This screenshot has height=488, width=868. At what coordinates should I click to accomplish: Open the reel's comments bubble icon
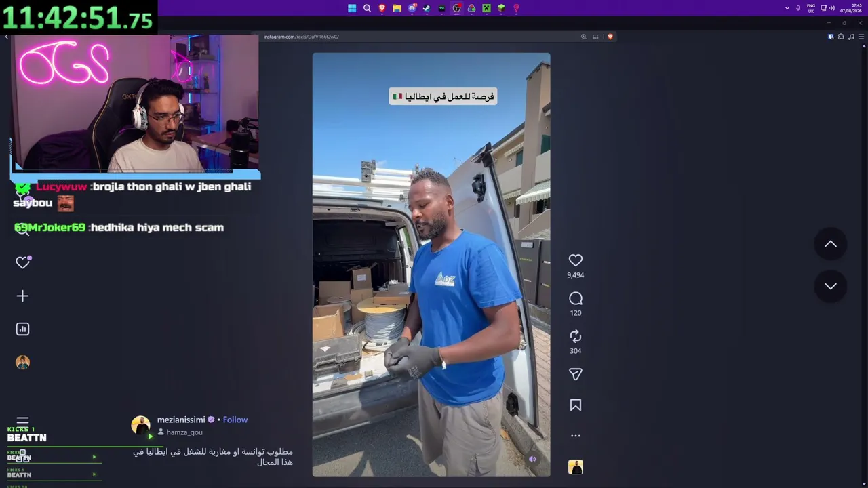[x=576, y=298]
